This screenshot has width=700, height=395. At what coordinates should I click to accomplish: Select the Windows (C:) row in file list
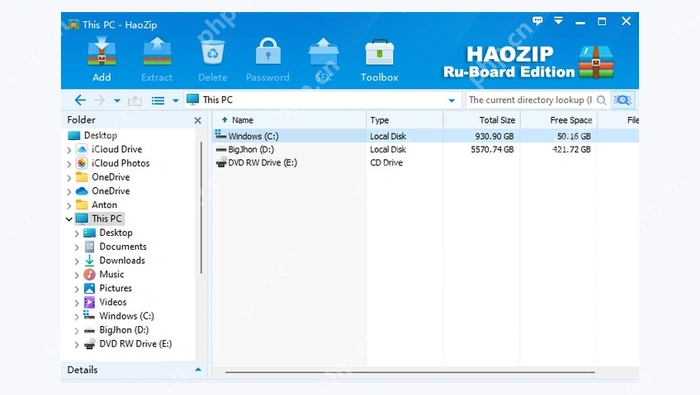pos(426,136)
